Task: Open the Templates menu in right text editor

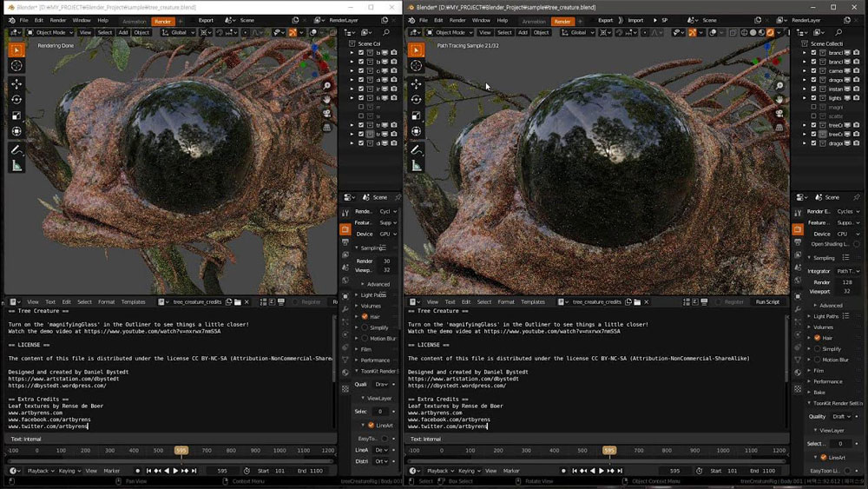Action: click(x=533, y=301)
